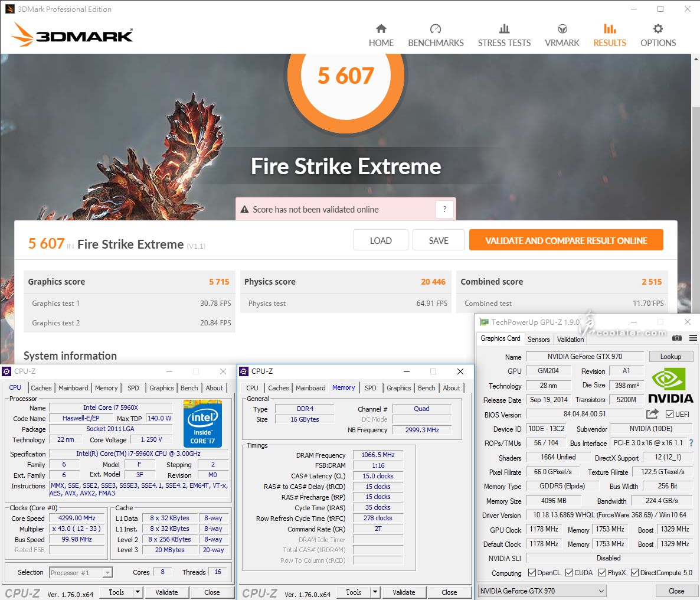Click the Core Speed value field
The height and width of the screenshot is (600, 700).
77,519
